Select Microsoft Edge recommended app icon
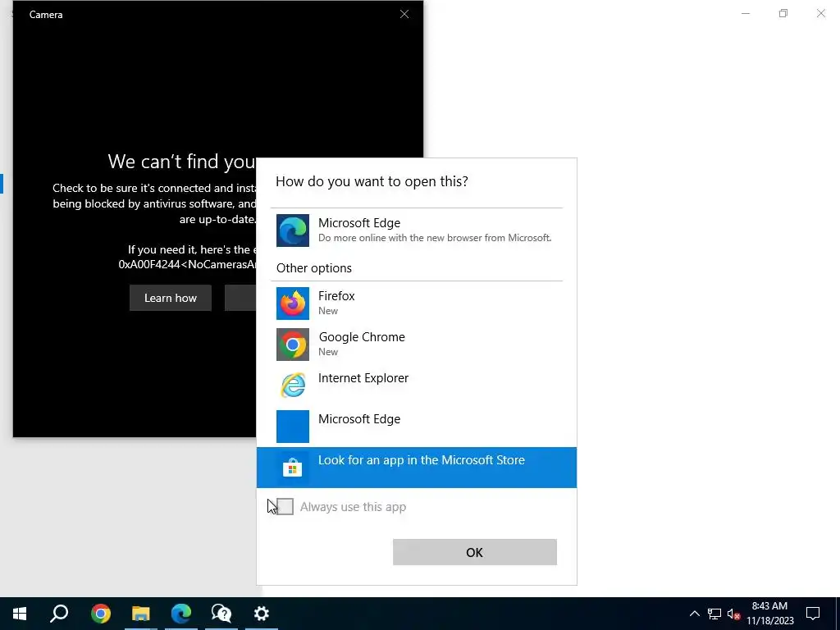 tap(293, 231)
